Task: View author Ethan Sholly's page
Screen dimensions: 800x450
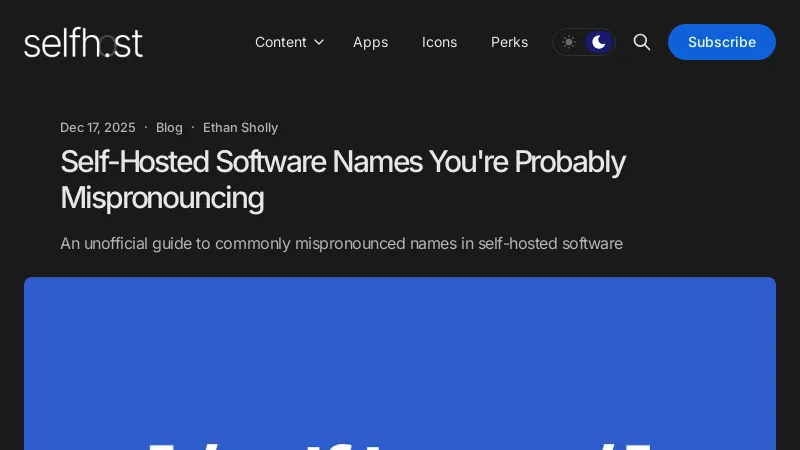Action: (240, 127)
